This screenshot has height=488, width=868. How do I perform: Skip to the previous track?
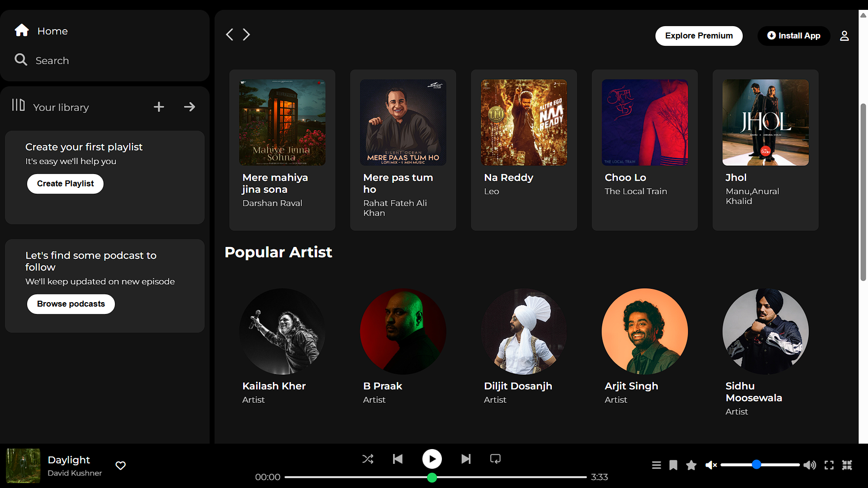(398, 459)
